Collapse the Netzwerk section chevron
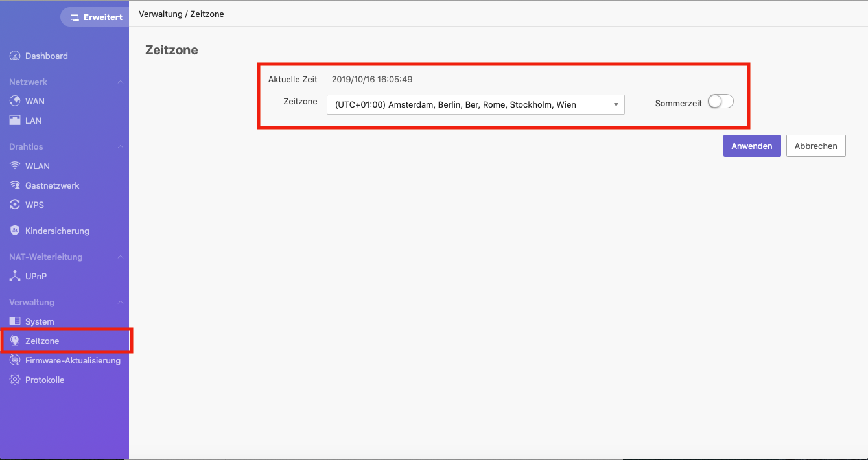The height and width of the screenshot is (460, 868). point(120,82)
